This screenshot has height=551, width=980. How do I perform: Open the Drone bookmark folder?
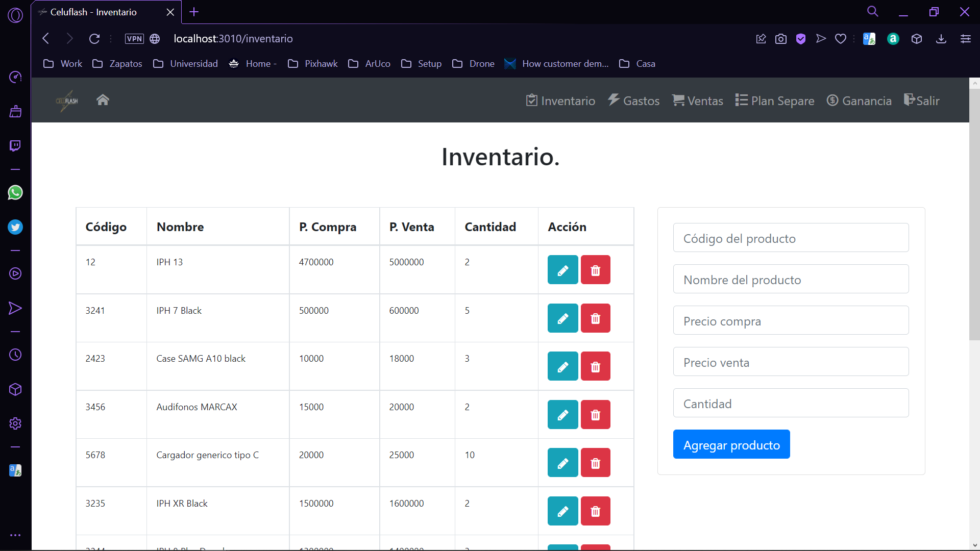(x=474, y=64)
